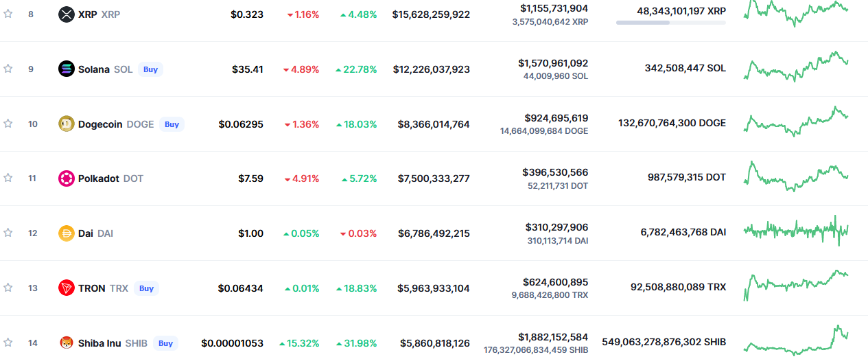Open the Dai coin name link

pos(86,233)
